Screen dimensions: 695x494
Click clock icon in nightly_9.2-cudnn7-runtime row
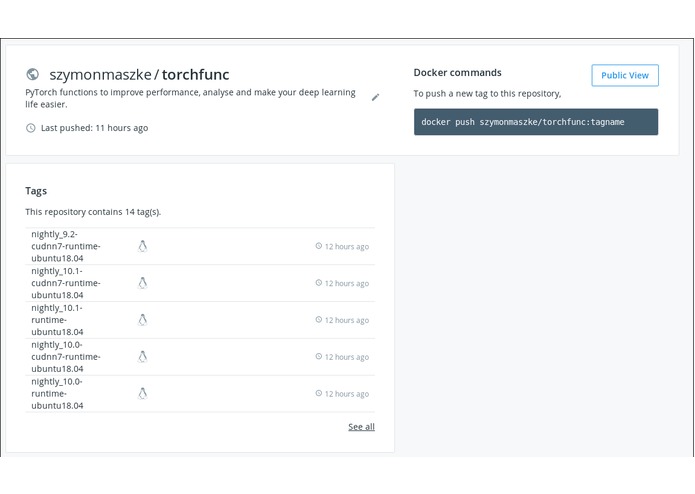[x=318, y=246]
